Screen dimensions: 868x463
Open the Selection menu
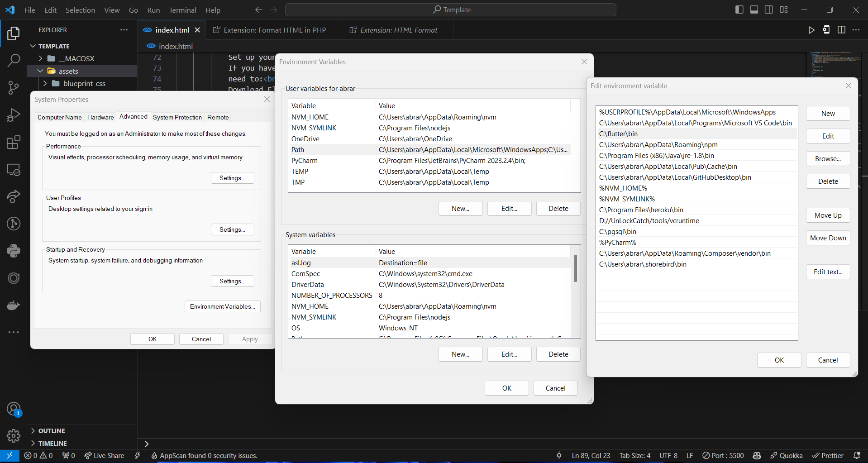[80, 10]
